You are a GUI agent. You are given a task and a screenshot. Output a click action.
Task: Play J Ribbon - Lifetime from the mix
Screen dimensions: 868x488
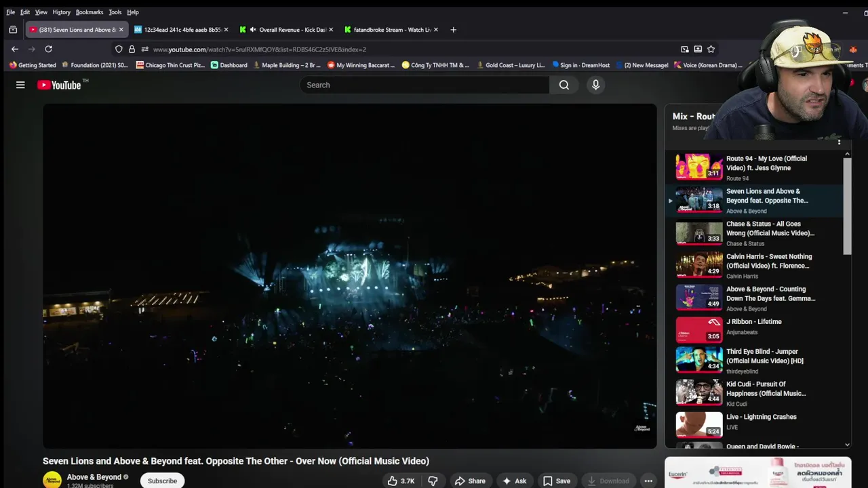[754, 329]
